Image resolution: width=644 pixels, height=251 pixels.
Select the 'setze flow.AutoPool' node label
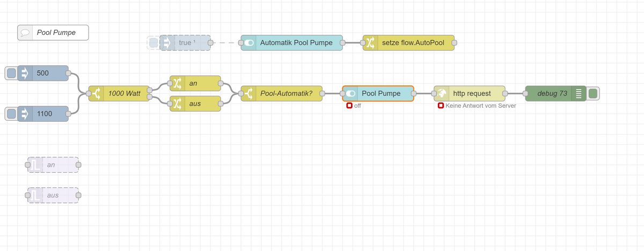pos(413,43)
